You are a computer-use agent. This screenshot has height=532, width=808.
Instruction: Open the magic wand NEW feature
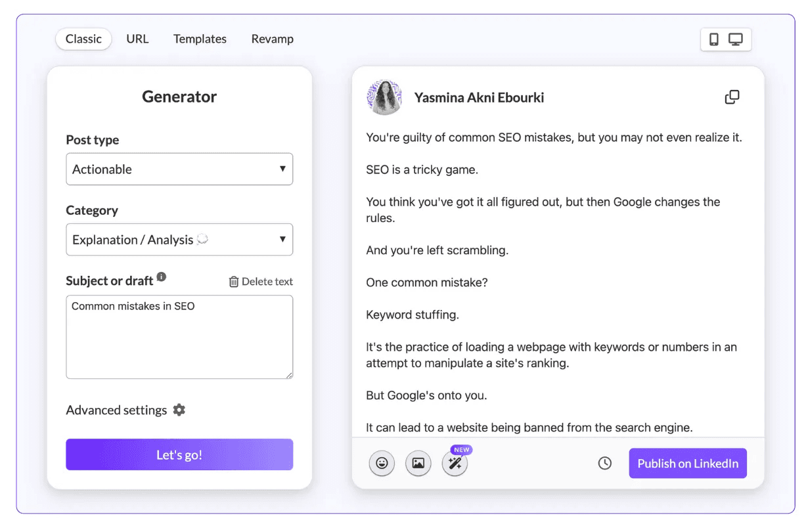(455, 463)
